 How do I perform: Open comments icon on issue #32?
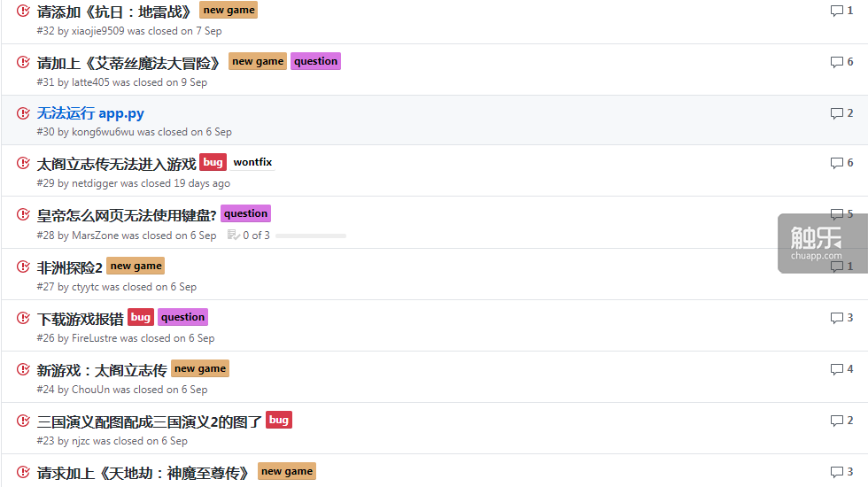tap(836, 11)
